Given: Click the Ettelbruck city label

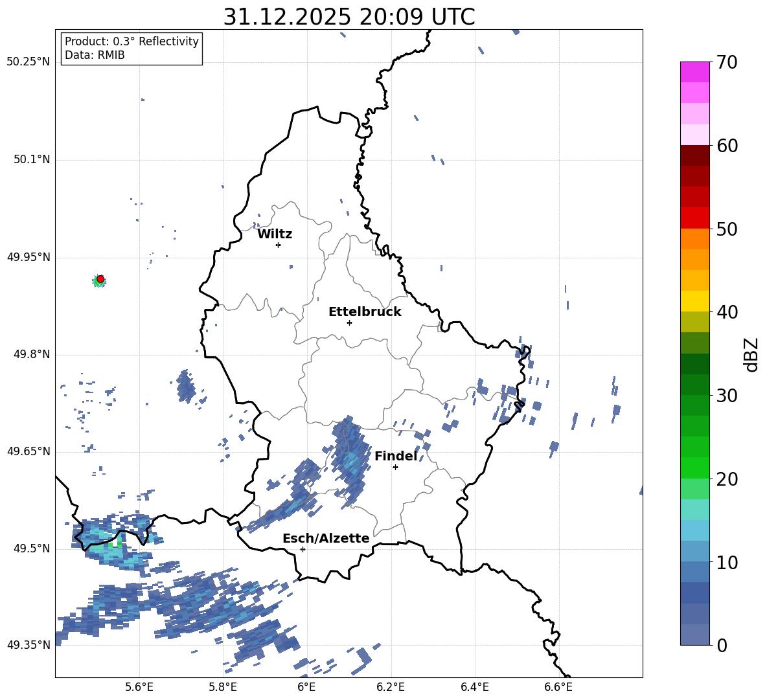Looking at the screenshot, I should 365,312.
